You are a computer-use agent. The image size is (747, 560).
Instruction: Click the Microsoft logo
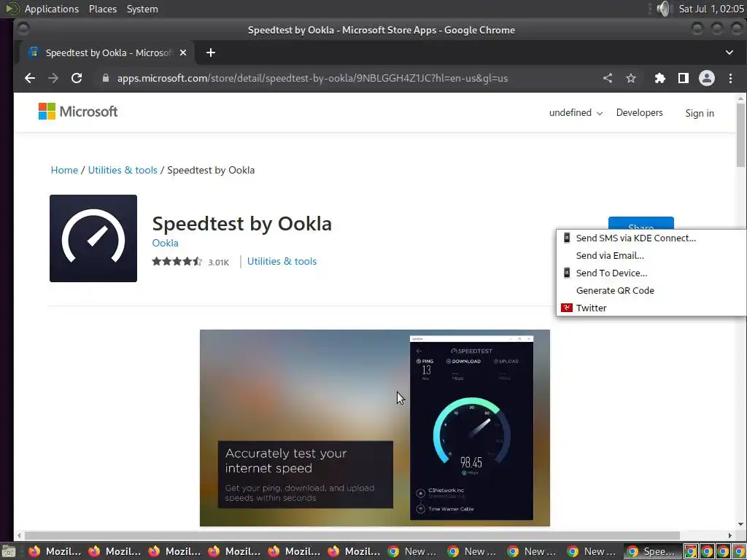pyautogui.click(x=77, y=112)
